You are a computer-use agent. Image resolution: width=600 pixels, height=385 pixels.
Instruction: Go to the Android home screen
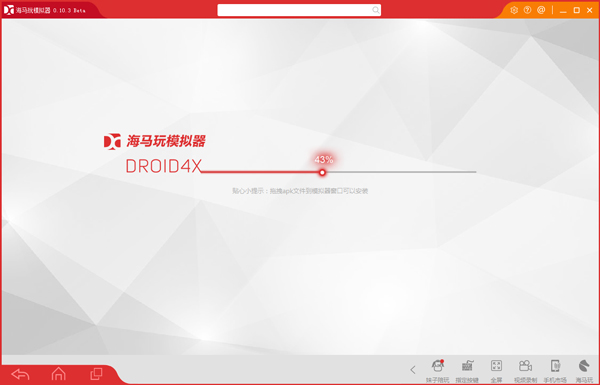(59, 374)
